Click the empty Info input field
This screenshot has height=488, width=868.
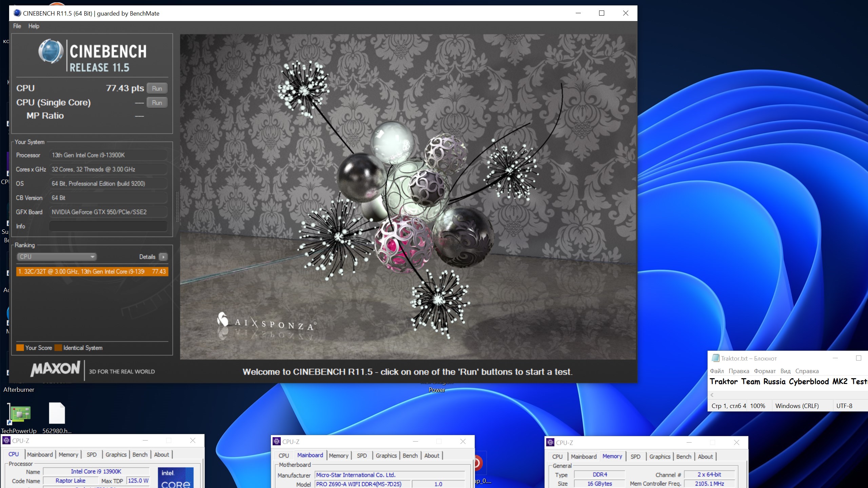108,226
